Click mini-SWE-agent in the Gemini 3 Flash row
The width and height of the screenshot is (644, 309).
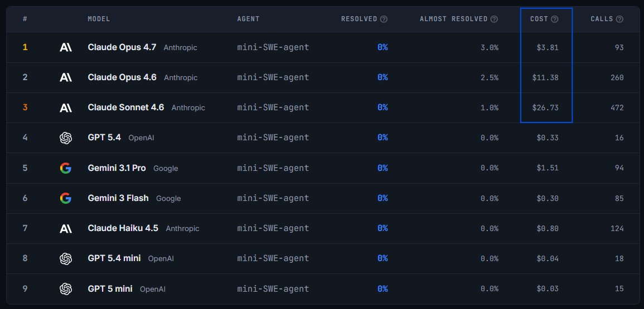click(x=273, y=198)
